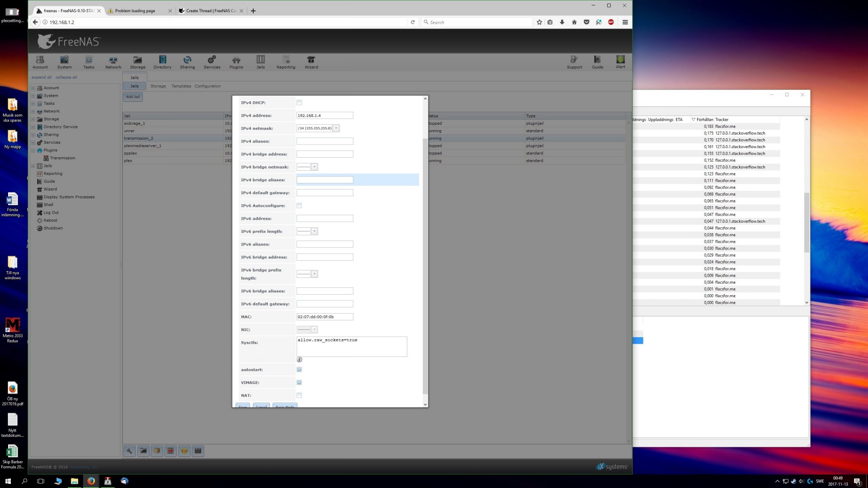868x488 pixels.
Task: Click the MAC address input field
Action: click(325, 317)
